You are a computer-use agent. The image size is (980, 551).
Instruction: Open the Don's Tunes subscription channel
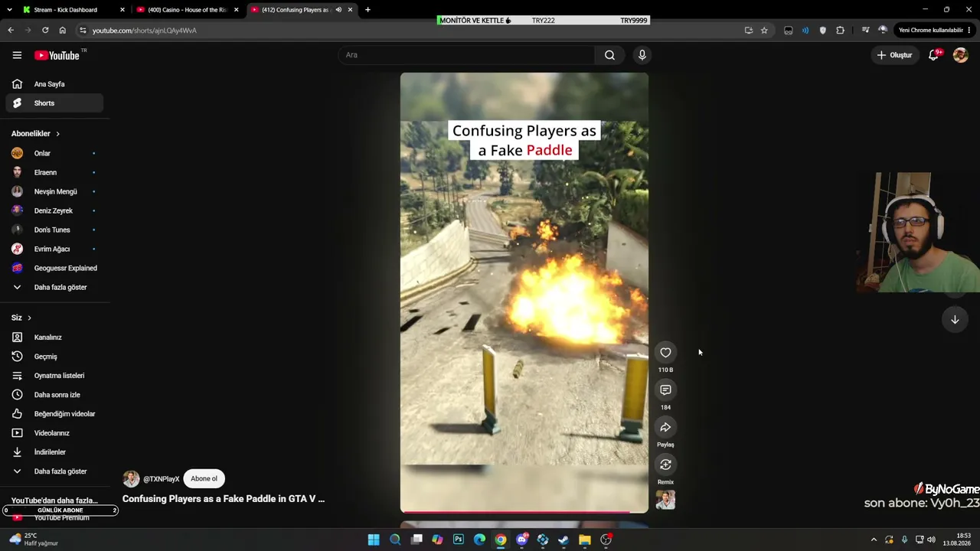pyautogui.click(x=54, y=230)
